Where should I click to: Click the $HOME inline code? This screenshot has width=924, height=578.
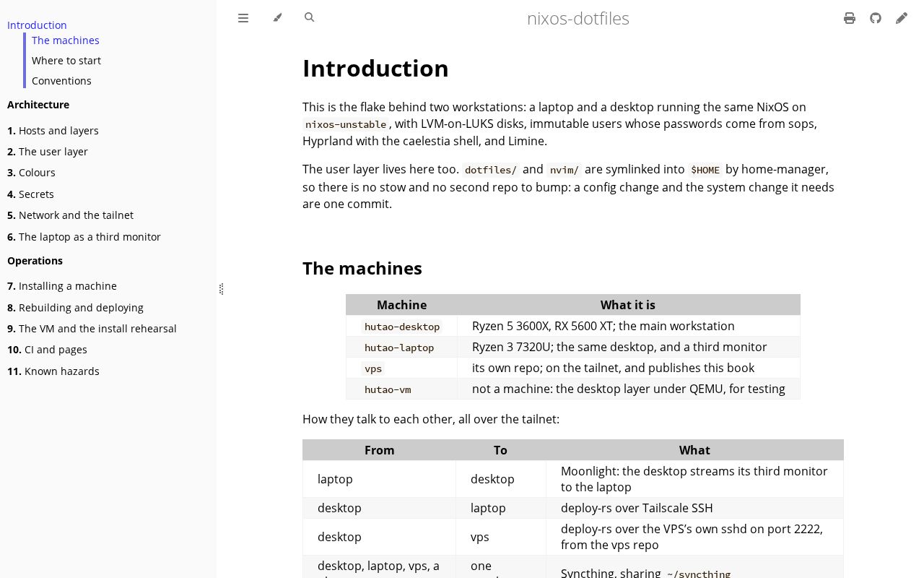pyautogui.click(x=705, y=170)
